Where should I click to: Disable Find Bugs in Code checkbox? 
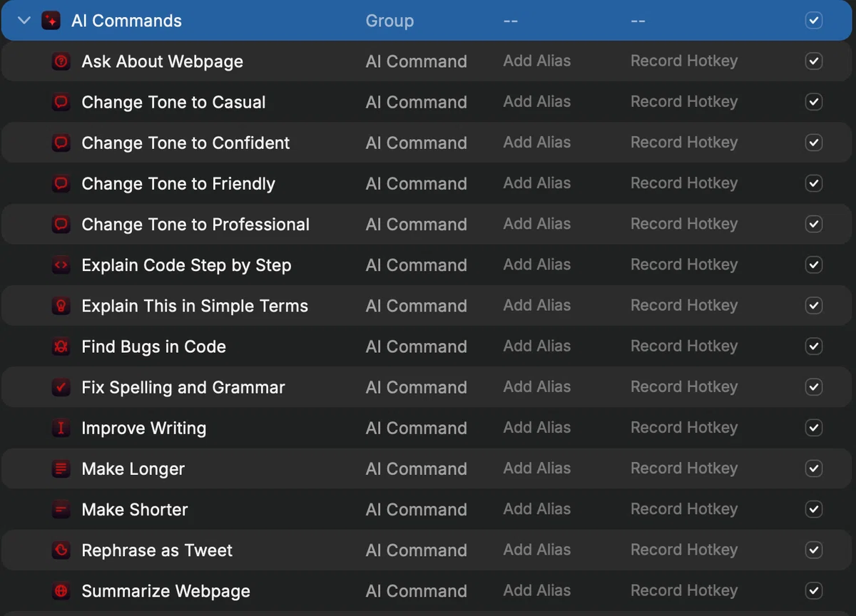[x=814, y=346]
